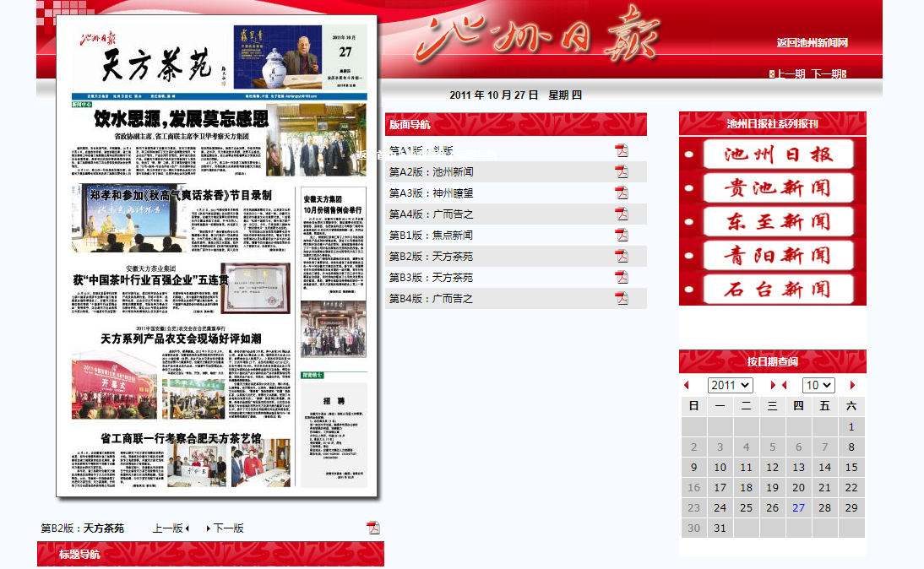Jump to the next issue via 下一期
Viewport: 924px width, 569px height.
click(827, 74)
